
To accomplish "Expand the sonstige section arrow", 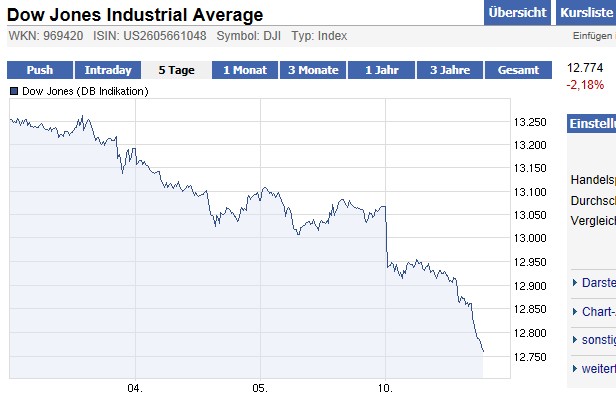I will coord(574,340).
